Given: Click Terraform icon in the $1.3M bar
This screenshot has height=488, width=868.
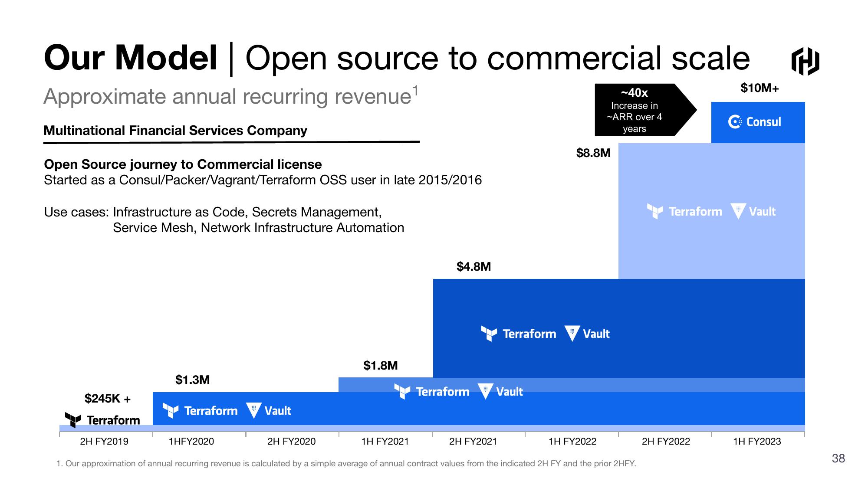Looking at the screenshot, I should (x=171, y=410).
